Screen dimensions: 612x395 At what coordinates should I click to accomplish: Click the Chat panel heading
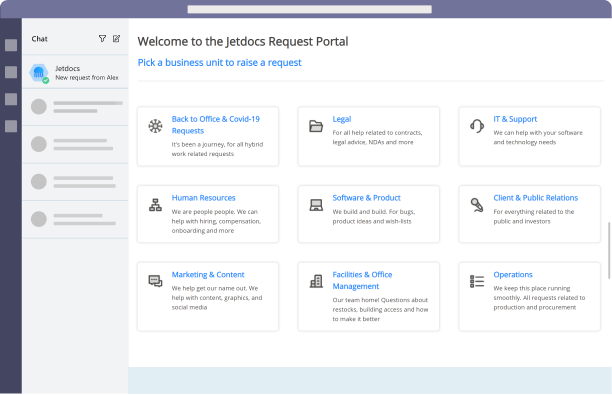coord(39,39)
